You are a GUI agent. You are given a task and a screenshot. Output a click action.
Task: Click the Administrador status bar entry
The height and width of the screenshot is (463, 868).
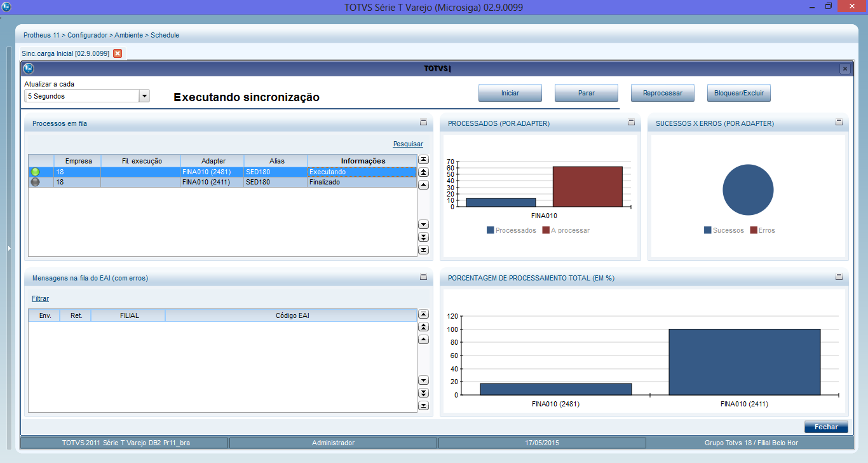coord(333,443)
